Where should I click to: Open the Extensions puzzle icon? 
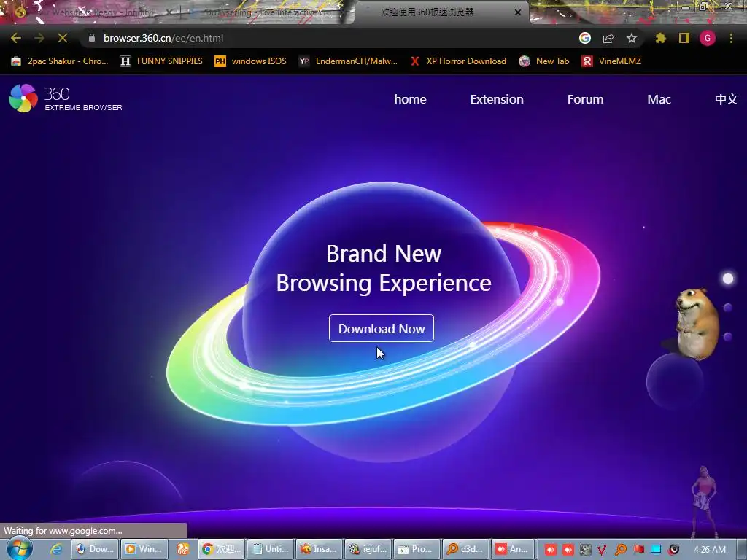click(661, 38)
